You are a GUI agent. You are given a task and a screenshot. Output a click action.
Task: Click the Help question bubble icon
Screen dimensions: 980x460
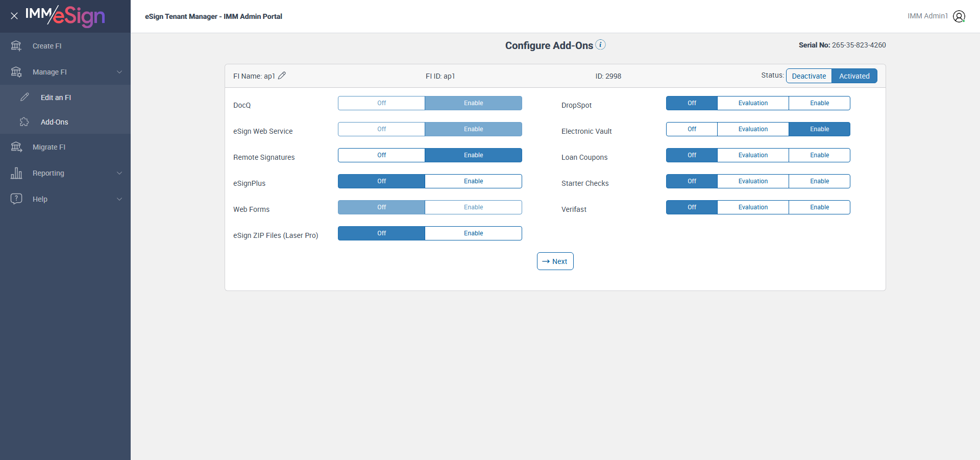[x=16, y=199]
